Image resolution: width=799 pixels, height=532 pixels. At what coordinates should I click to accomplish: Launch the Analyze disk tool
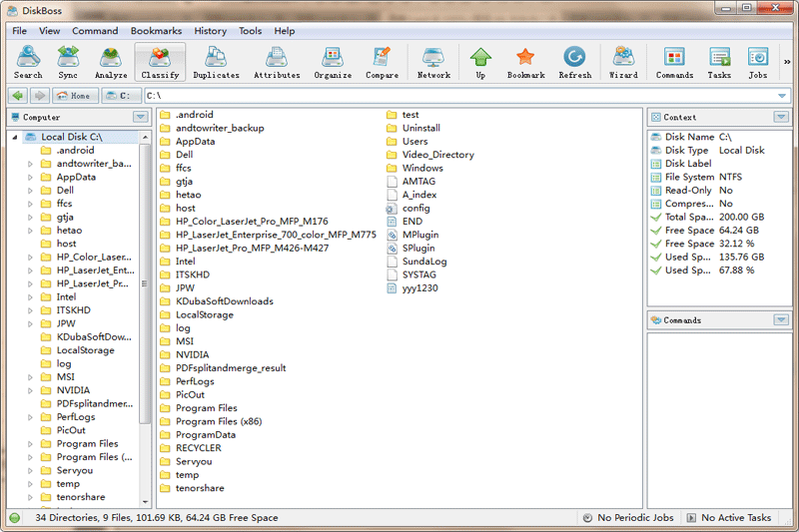coord(111,62)
